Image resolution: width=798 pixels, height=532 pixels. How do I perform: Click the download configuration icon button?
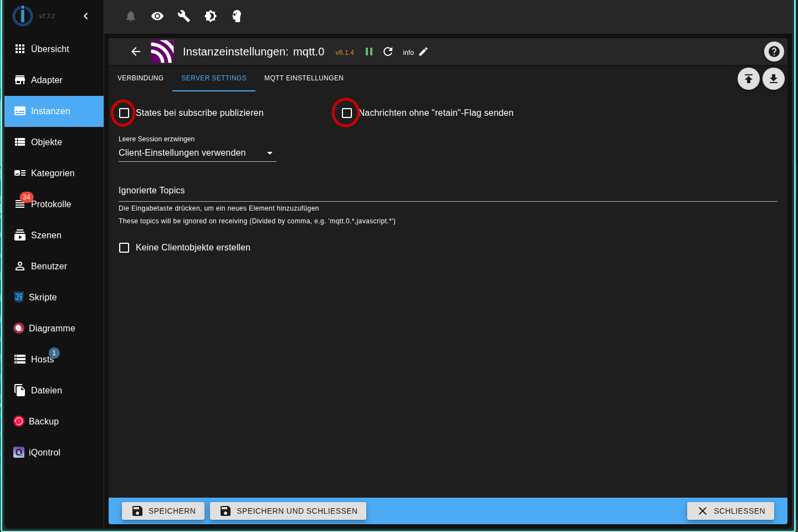(x=773, y=79)
